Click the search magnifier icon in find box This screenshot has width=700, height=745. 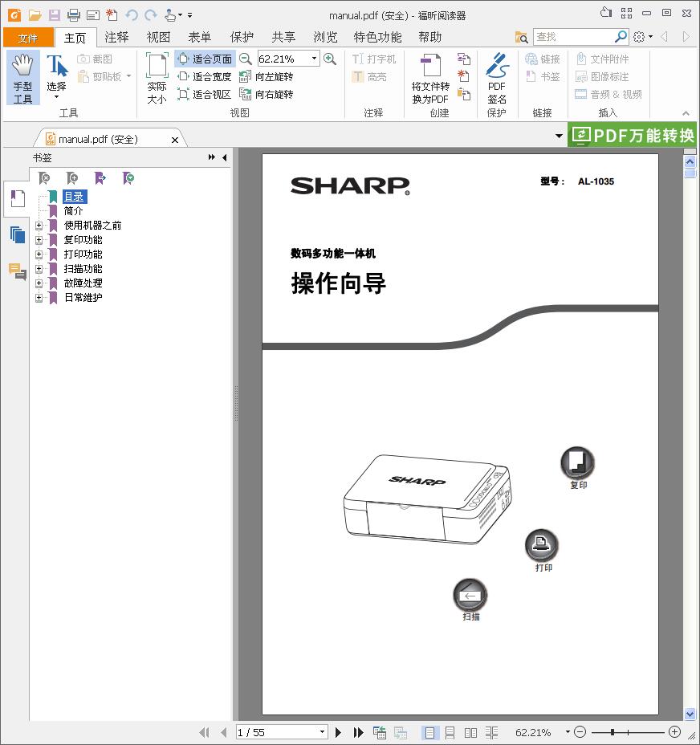pos(621,37)
